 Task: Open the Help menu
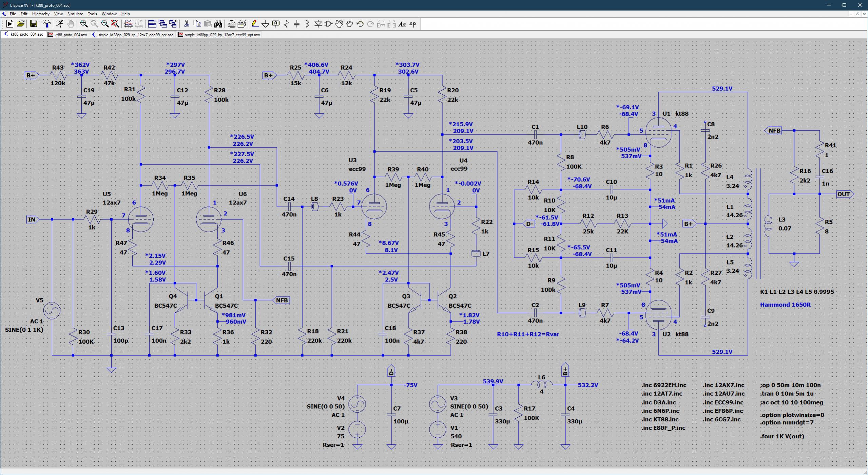click(x=126, y=14)
